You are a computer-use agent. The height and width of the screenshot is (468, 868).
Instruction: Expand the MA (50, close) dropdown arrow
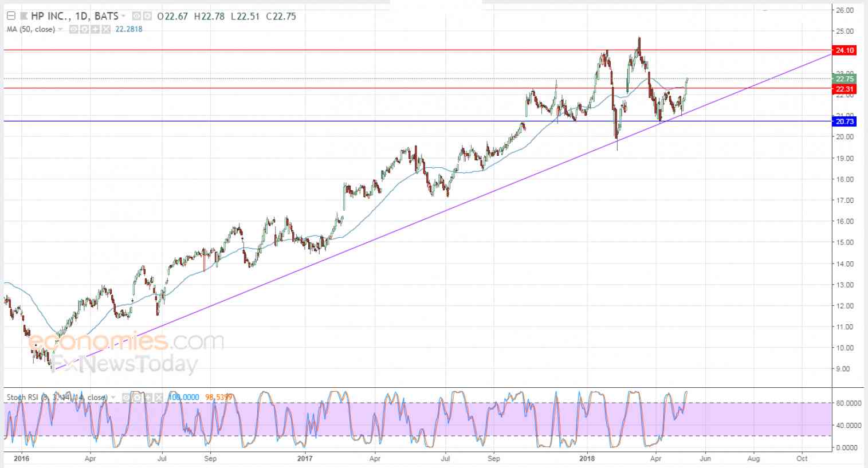[60, 29]
